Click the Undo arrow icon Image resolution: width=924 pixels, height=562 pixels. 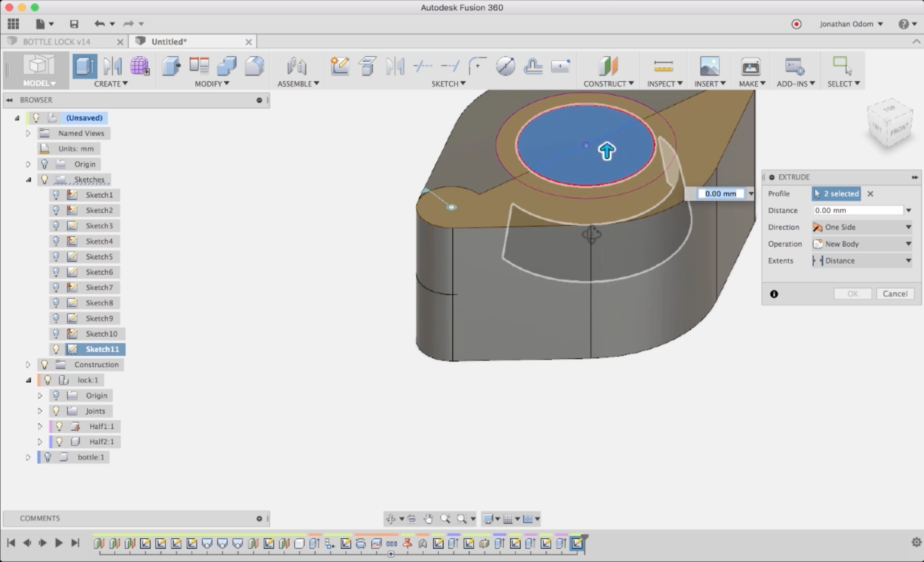[99, 24]
